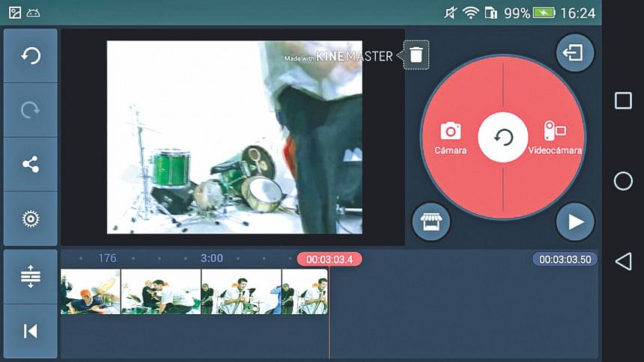
Task: Tap the Redo arrow in left sidebar
Action: (31, 110)
